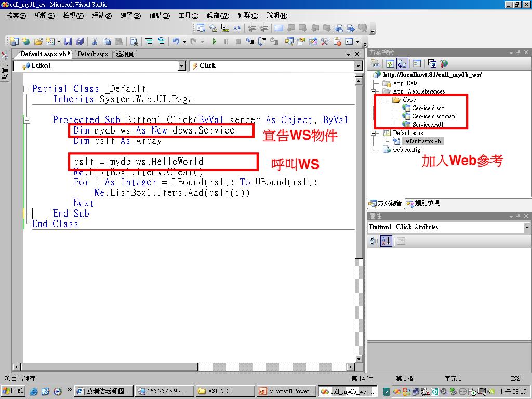Image resolution: width=532 pixels, height=399 pixels.
Task: Open the Button1 object dropdown
Action: tap(181, 66)
